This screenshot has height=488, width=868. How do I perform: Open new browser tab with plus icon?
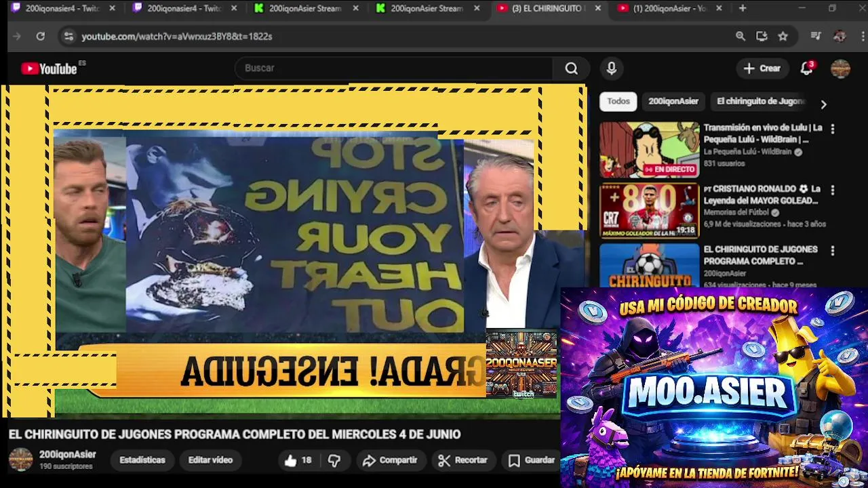[743, 8]
